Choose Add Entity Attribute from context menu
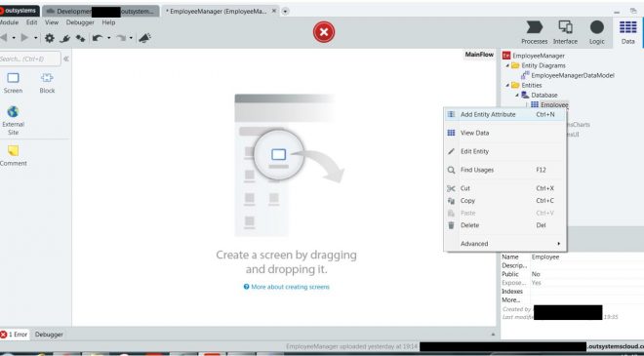 pyautogui.click(x=505, y=114)
